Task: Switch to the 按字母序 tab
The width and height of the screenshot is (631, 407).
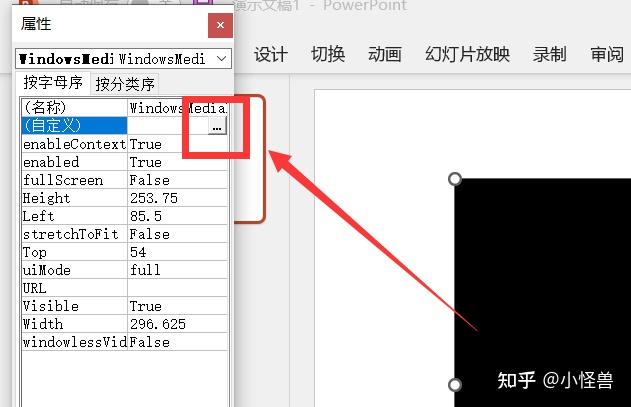Action: point(53,83)
